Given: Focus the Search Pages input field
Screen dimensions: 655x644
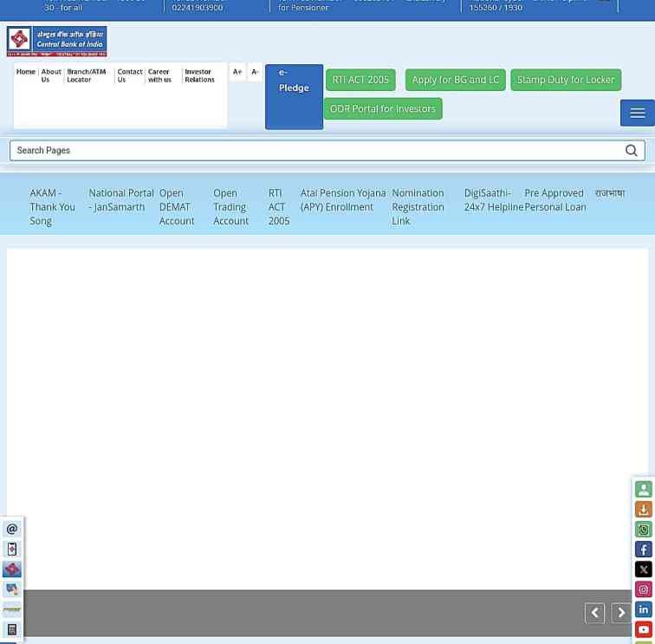Looking at the screenshot, I should (x=312, y=151).
